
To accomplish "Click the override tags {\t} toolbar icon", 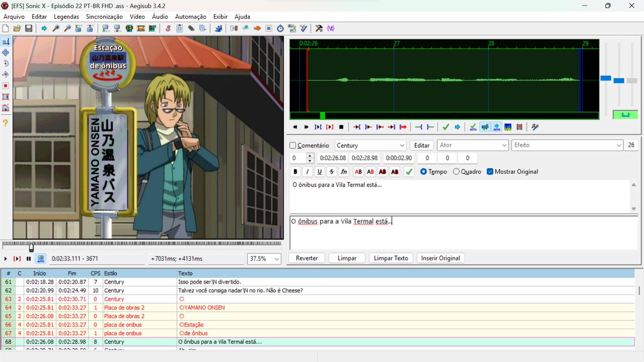I will point(331,28).
